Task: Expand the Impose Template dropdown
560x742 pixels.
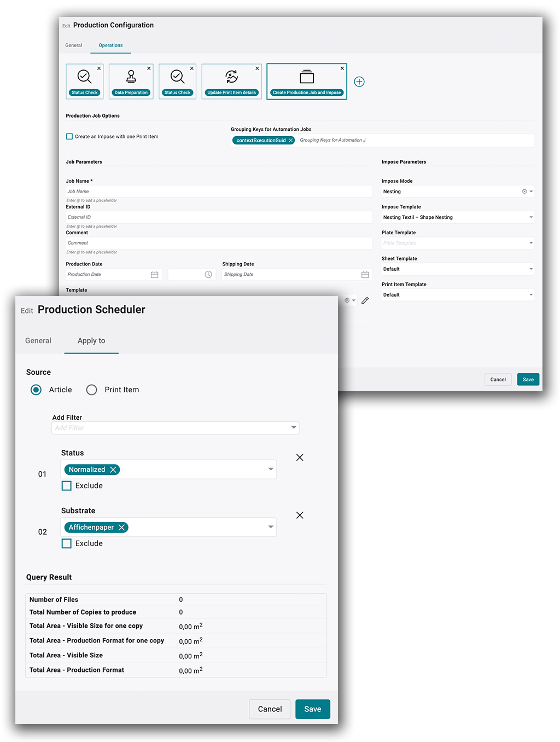Action: click(x=530, y=217)
